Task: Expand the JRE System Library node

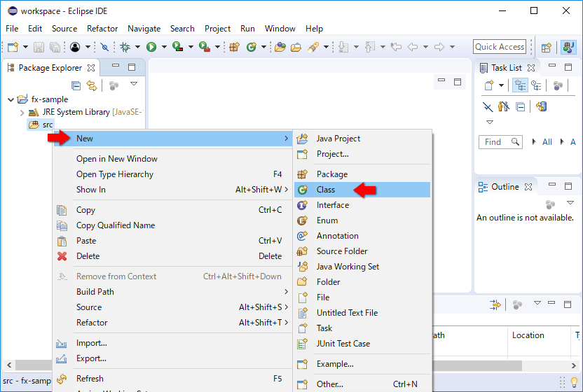Action: 22,113
